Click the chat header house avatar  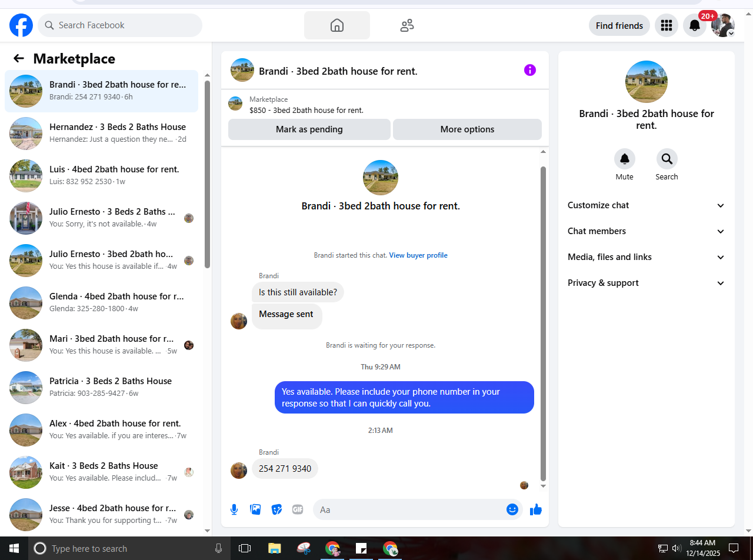(x=242, y=70)
